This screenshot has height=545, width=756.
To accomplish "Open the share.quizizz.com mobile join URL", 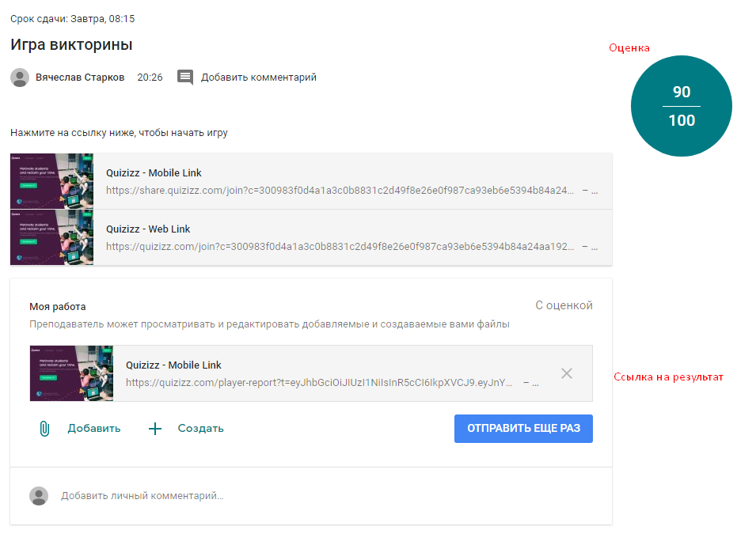I will pyautogui.click(x=340, y=191).
